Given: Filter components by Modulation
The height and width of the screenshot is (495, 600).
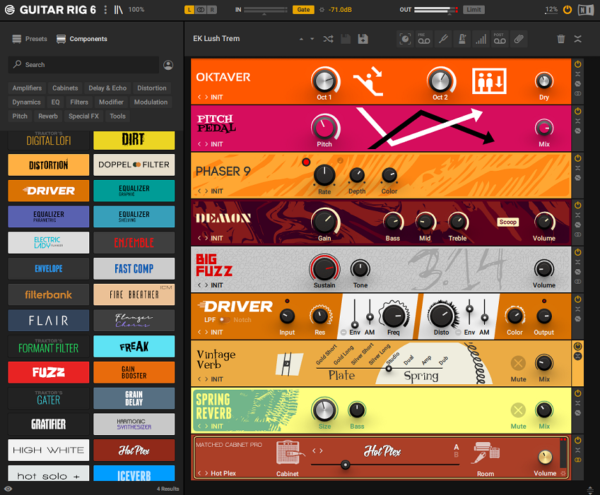Looking at the screenshot, I should (x=151, y=102).
